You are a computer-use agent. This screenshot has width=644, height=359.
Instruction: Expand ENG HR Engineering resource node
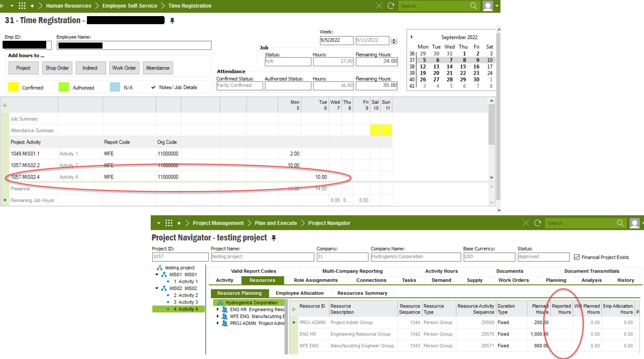218,310
